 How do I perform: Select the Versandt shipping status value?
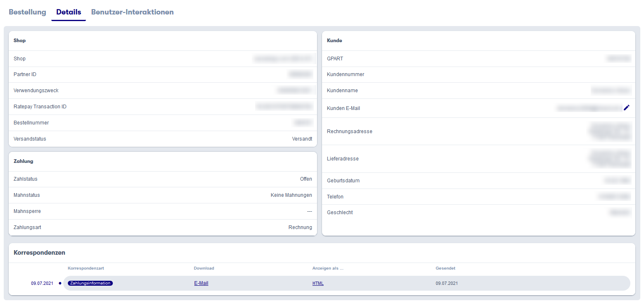click(302, 139)
